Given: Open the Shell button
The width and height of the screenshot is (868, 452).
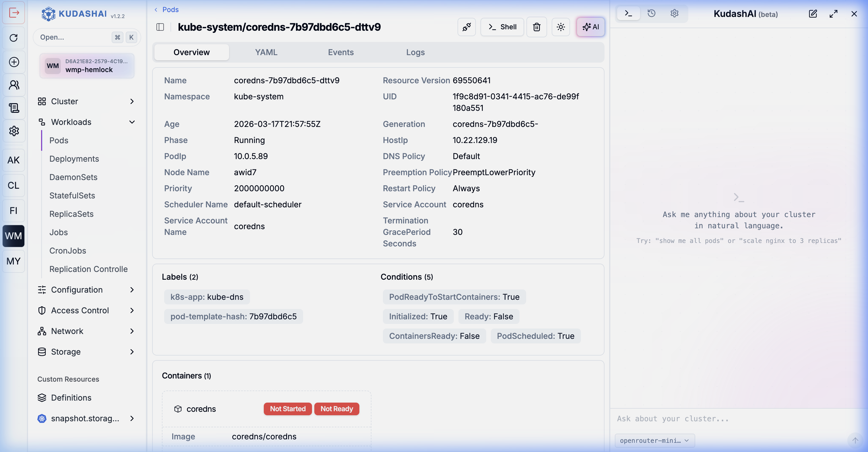Looking at the screenshot, I should (502, 27).
